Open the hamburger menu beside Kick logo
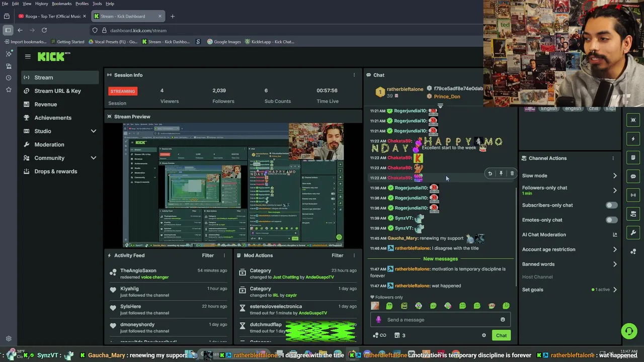 point(28,57)
